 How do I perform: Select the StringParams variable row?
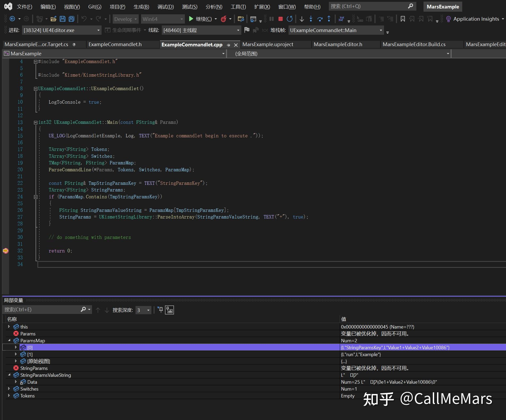254,368
